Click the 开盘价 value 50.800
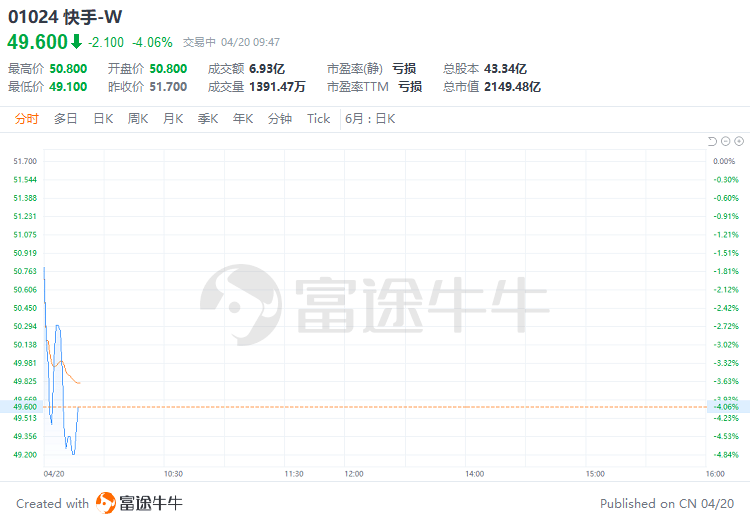 [x=168, y=69]
